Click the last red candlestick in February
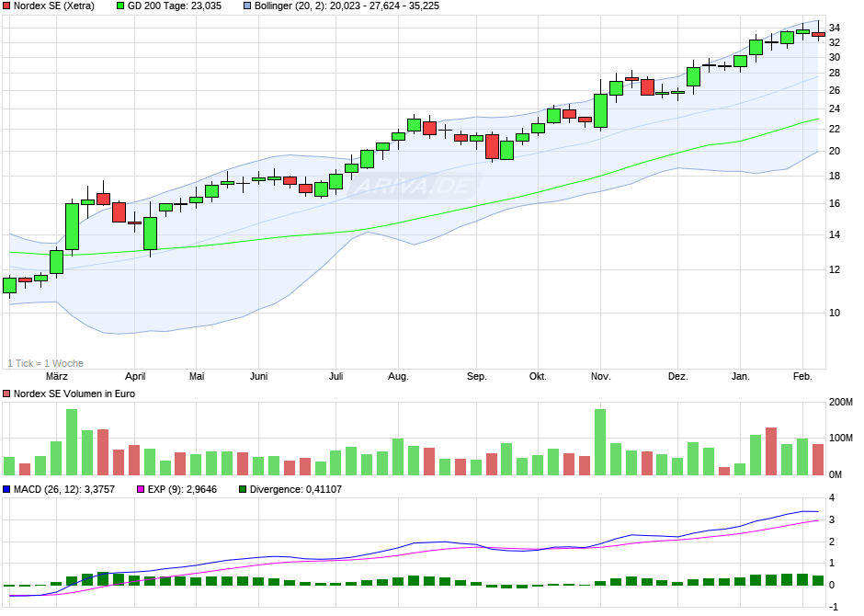864x616 pixels. (x=818, y=34)
